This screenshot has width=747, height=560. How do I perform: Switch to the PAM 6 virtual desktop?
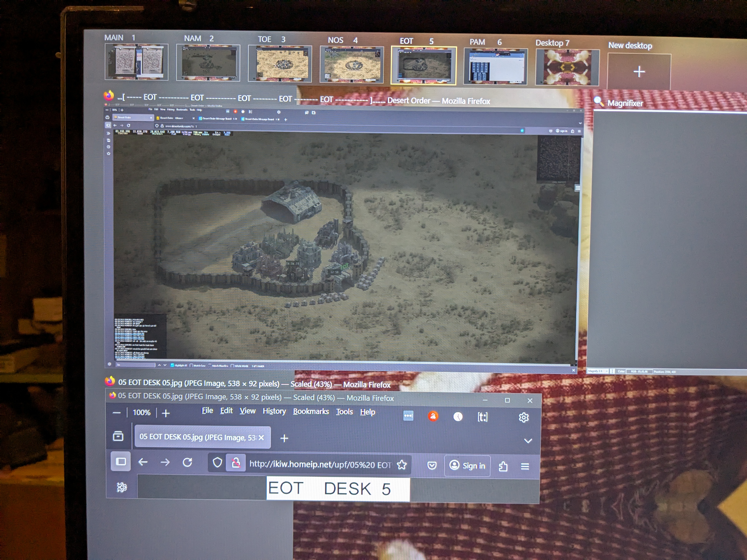coord(495,66)
